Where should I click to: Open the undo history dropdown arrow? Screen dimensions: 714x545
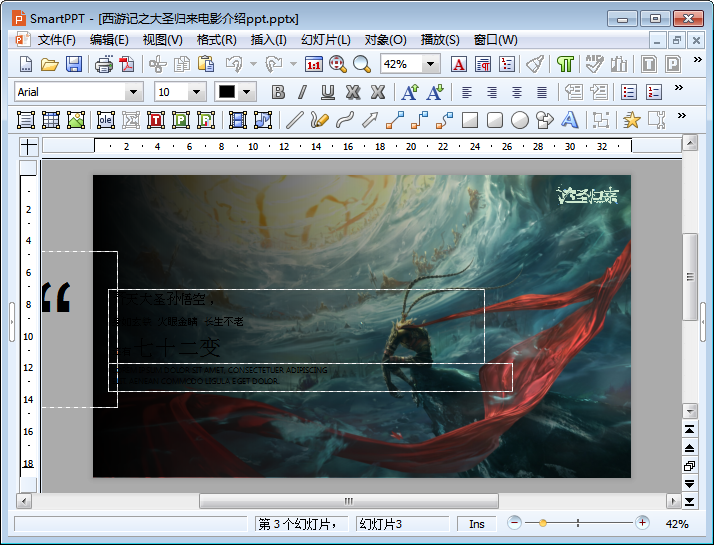pyautogui.click(x=253, y=64)
